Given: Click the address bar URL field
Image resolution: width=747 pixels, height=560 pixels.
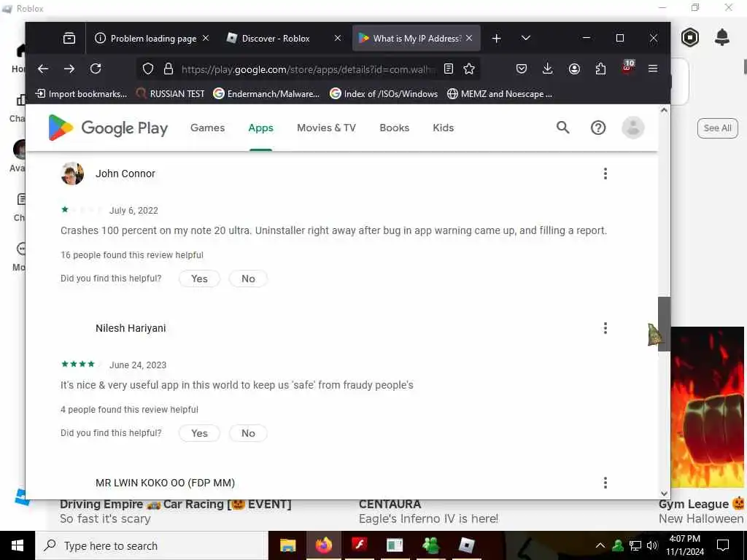Looking at the screenshot, I should (x=309, y=69).
